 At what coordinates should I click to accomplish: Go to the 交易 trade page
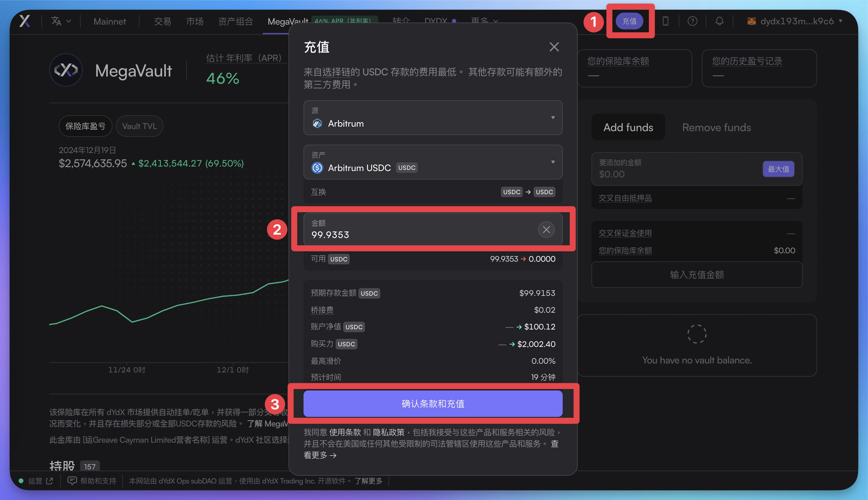pos(162,21)
